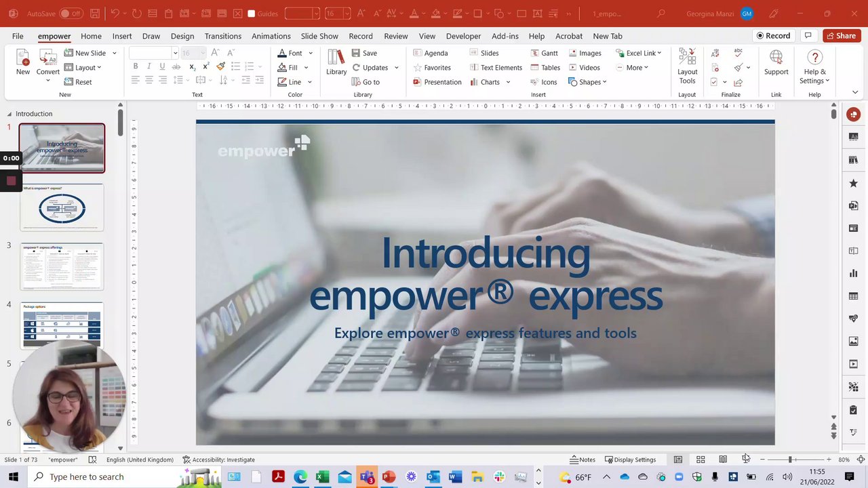This screenshot has width=868, height=488.
Task: Open Text Elements
Action: 496,68
